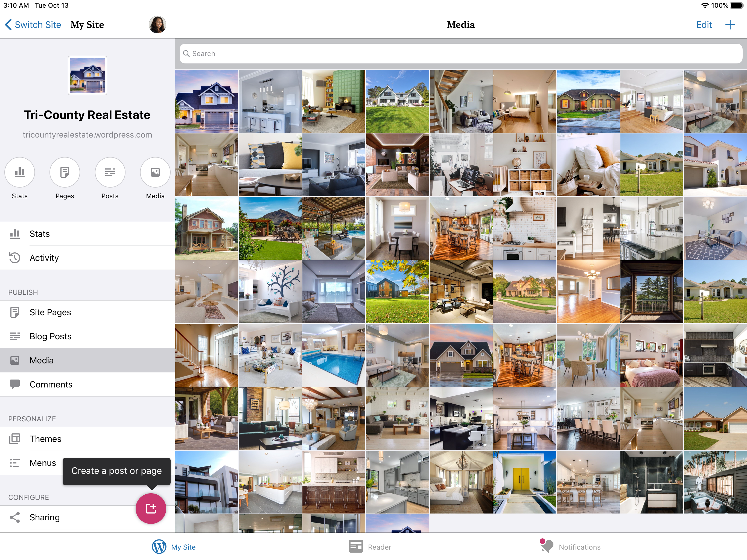Click the 'My Site' heading at the top
The image size is (747, 560).
tap(87, 25)
